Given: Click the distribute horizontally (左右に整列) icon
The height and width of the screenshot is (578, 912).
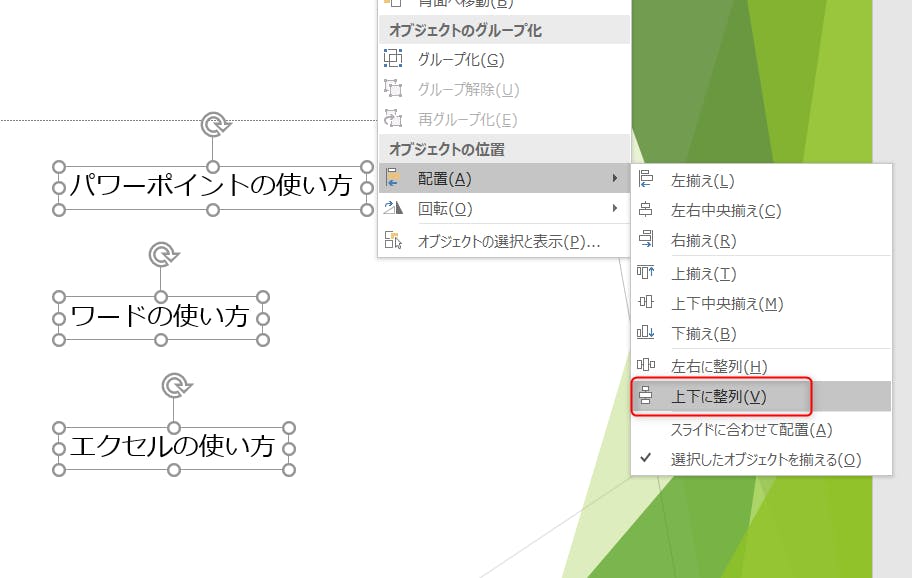Looking at the screenshot, I should 646,366.
